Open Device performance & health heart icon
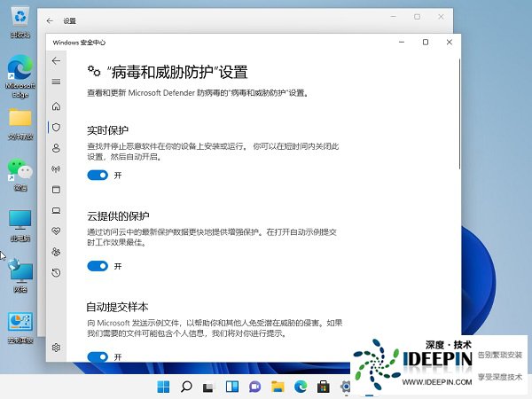Screen dimensions: 532x399 tap(57, 231)
